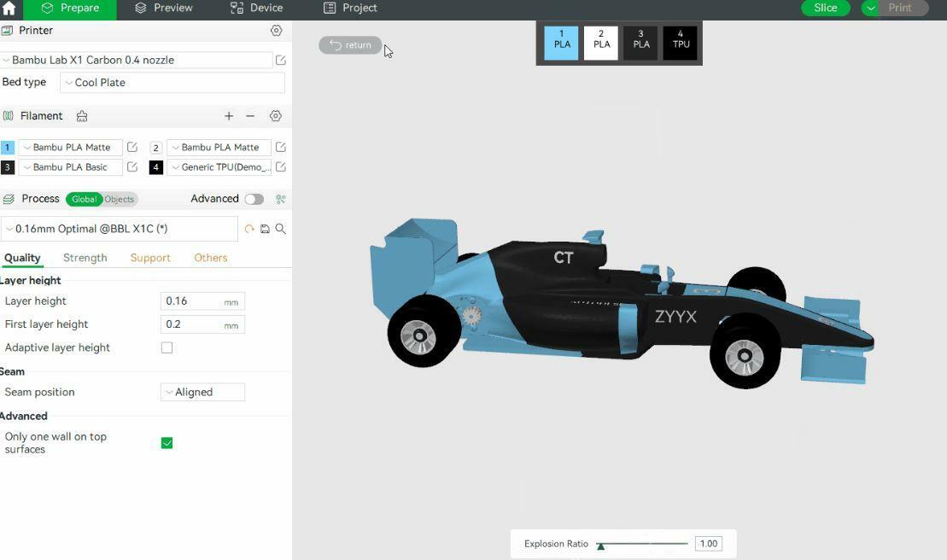Image resolution: width=947 pixels, height=560 pixels.
Task: Switch to the Preview tab
Action: click(164, 9)
